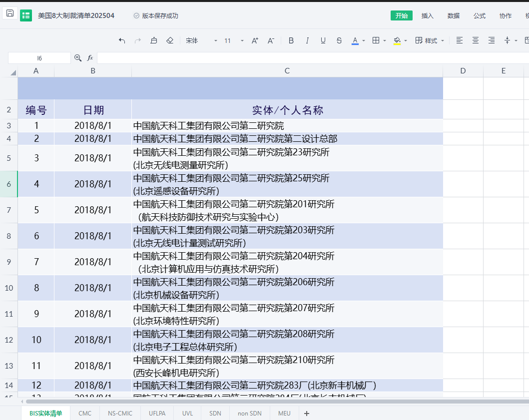Click the undo arrow icon

tap(122, 40)
